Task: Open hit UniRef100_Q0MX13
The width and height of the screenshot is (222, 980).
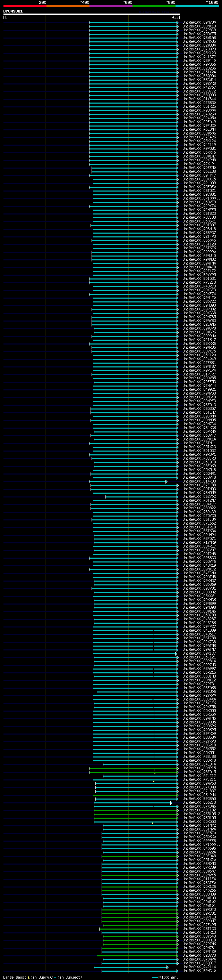Action: [x=199, y=26]
